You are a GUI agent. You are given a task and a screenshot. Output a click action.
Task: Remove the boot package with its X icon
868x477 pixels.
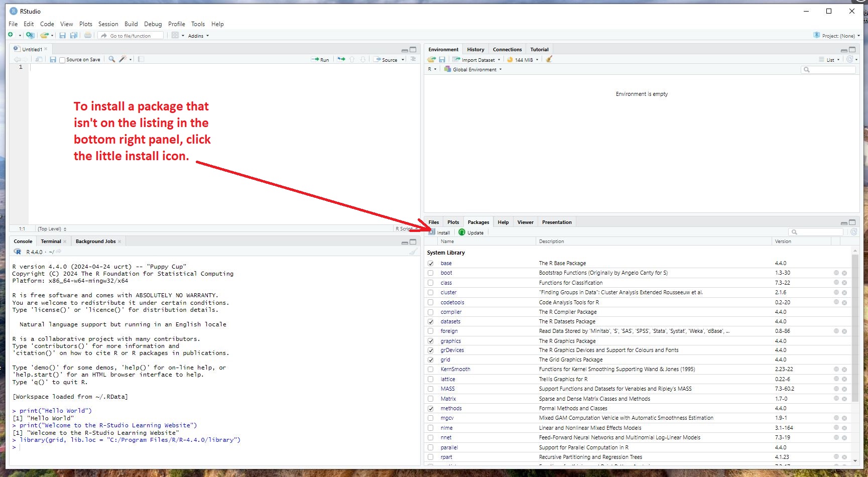click(x=844, y=273)
